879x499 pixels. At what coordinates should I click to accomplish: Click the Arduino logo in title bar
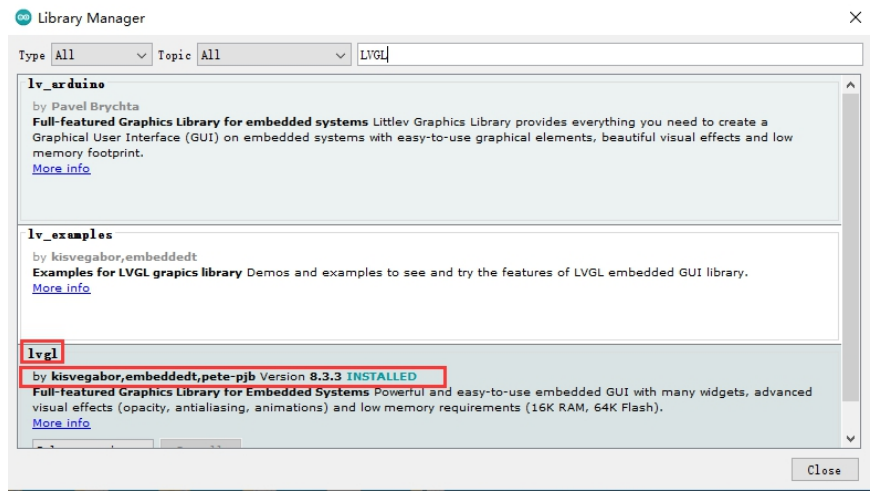23,18
